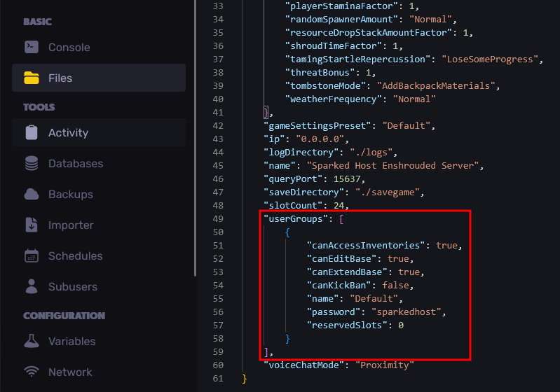Click the weatherFrequency "Normal" value
The image size is (560, 392).
pyautogui.click(x=414, y=99)
